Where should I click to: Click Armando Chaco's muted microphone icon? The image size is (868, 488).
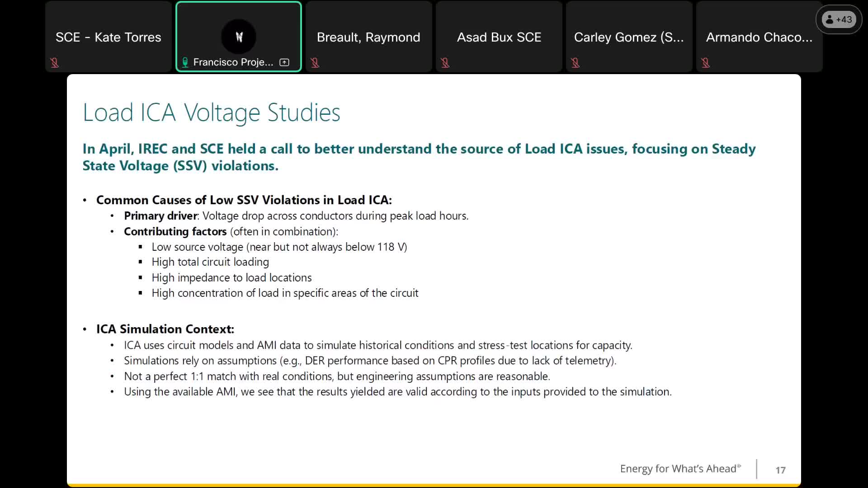706,63
